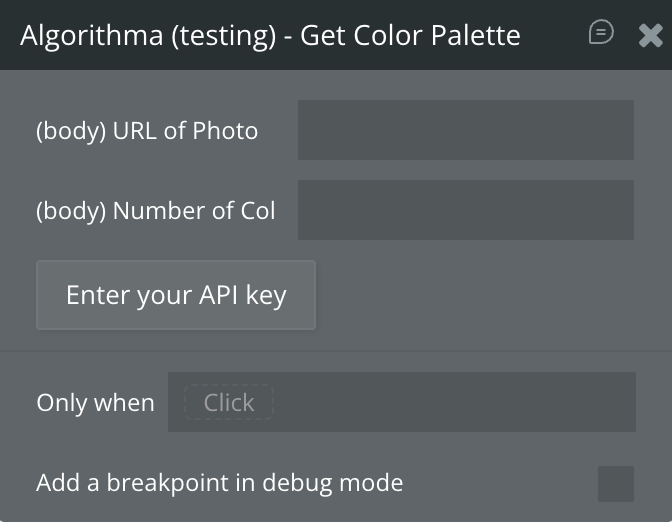
Task: Click the (body) URL of Photo label
Action: click(x=147, y=130)
